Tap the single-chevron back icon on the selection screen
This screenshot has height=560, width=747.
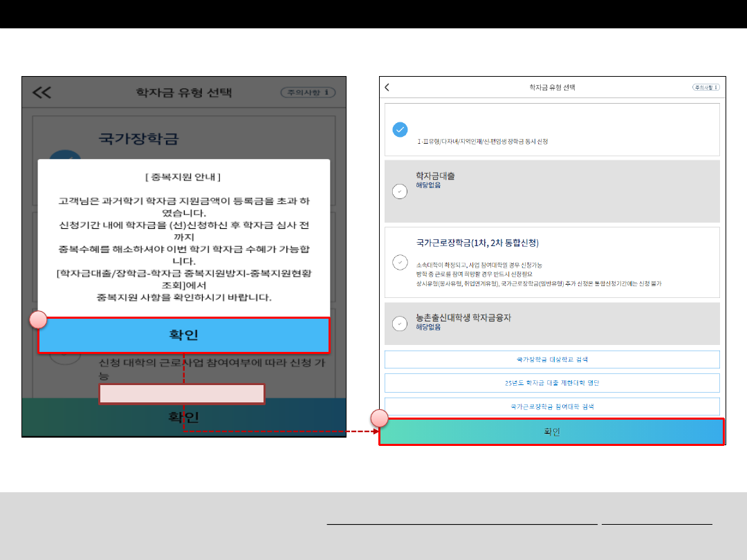click(x=387, y=87)
